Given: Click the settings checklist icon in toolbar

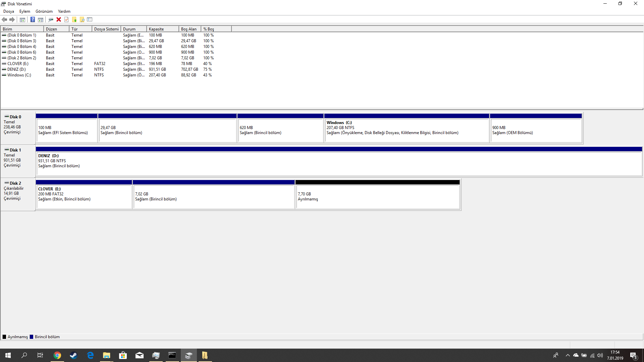Looking at the screenshot, I should pyautogui.click(x=90, y=19).
